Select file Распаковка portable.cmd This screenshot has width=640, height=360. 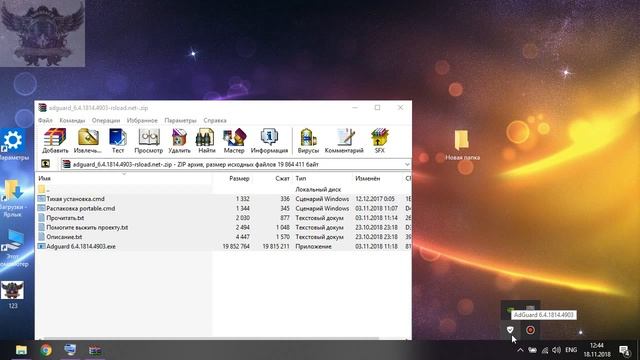(224, 208)
